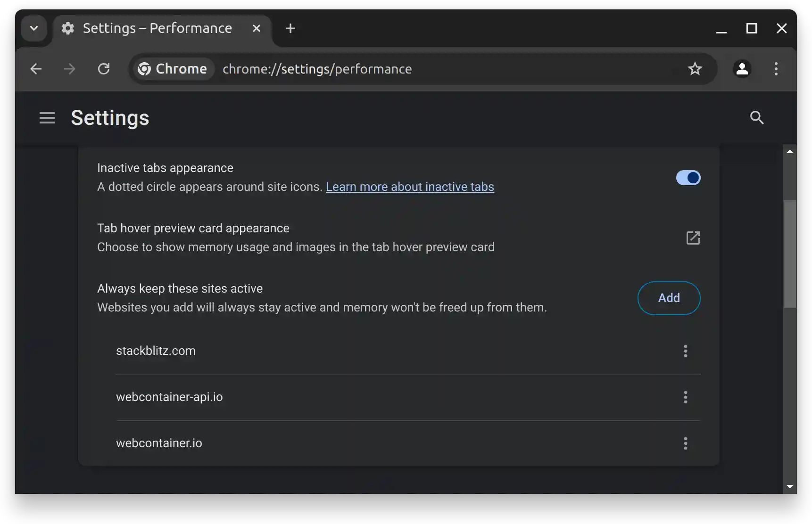Viewport: 812px width, 524px height.
Task: Open a new browser tab
Action: coord(290,28)
